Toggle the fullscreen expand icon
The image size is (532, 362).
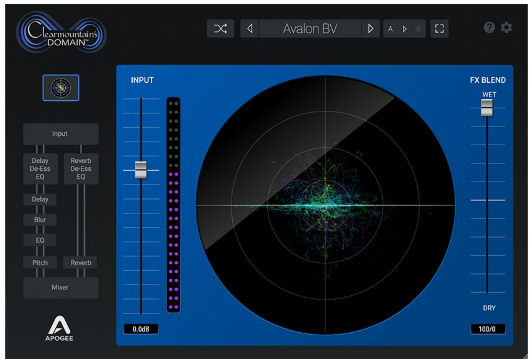pos(439,28)
